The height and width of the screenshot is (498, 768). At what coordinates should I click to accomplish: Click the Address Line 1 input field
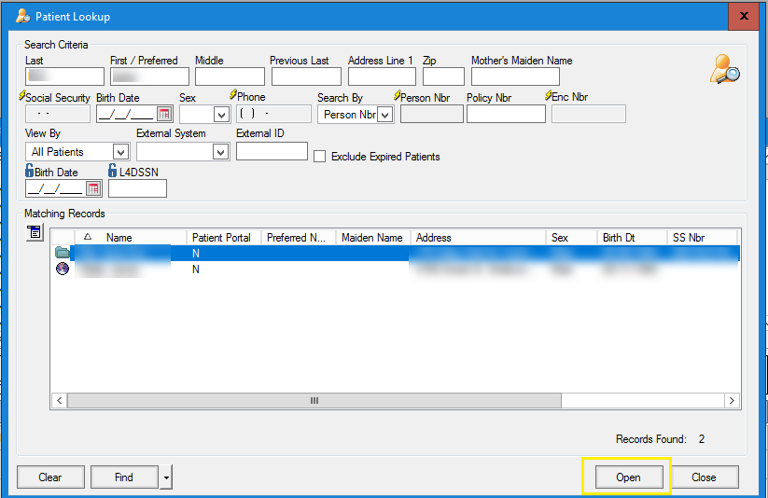(382, 76)
